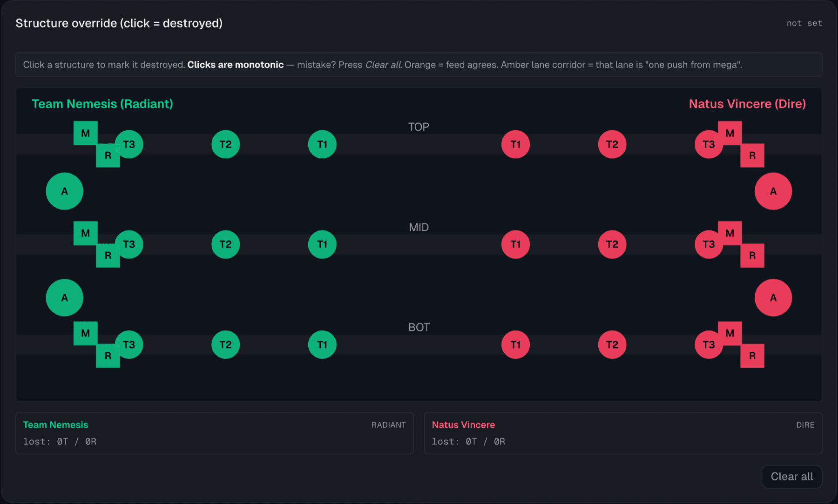Click Radiant top ranged barracks R square
Screen dimensions: 838x504
coord(108,155)
